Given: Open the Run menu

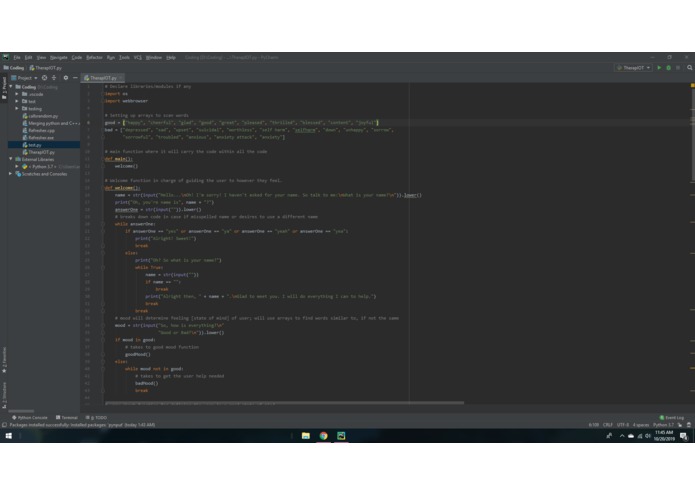Looking at the screenshot, I should tap(111, 58).
